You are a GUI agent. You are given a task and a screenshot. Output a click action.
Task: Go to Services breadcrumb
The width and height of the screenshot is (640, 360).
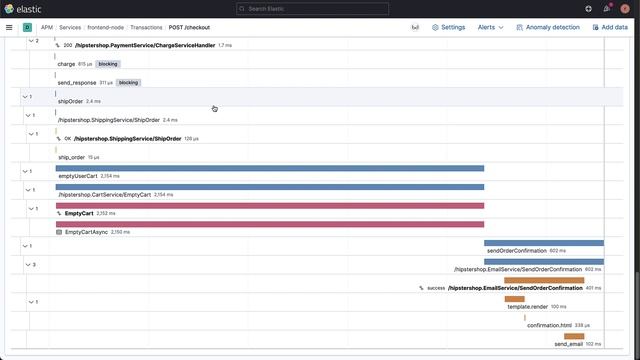click(70, 27)
